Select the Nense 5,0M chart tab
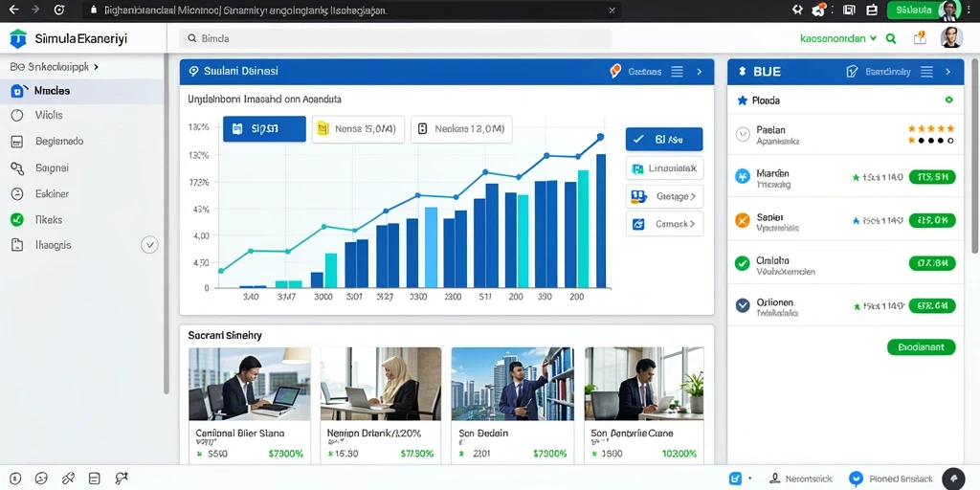This screenshot has width=980, height=490. [358, 129]
